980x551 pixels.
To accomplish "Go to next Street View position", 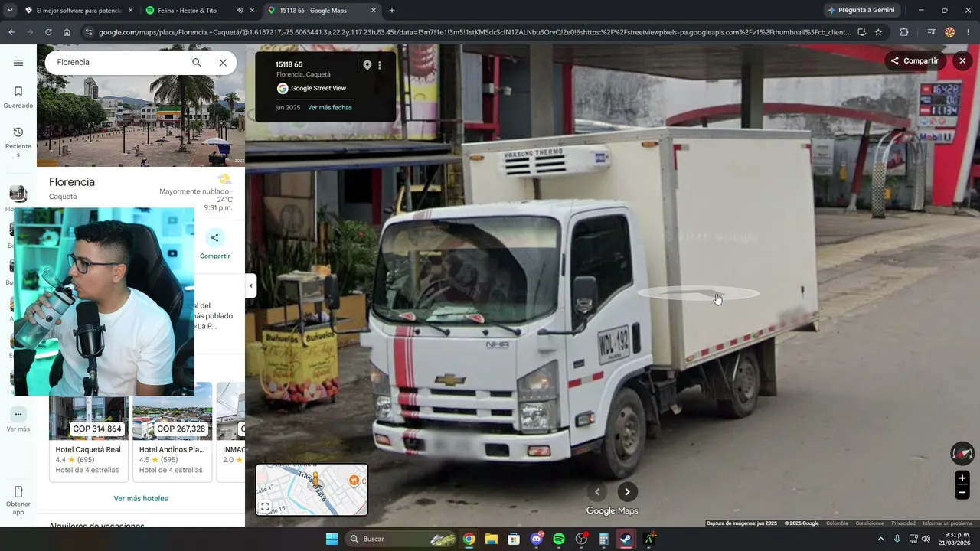I will (x=627, y=492).
